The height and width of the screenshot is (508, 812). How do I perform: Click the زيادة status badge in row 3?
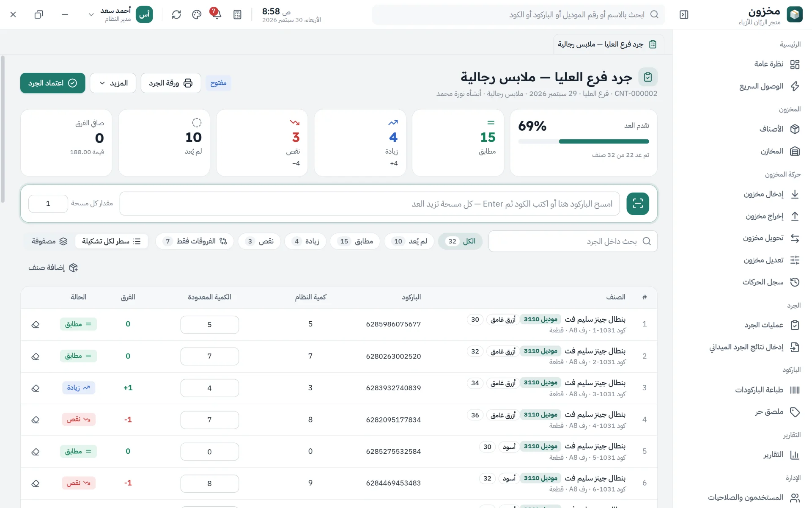79,388
